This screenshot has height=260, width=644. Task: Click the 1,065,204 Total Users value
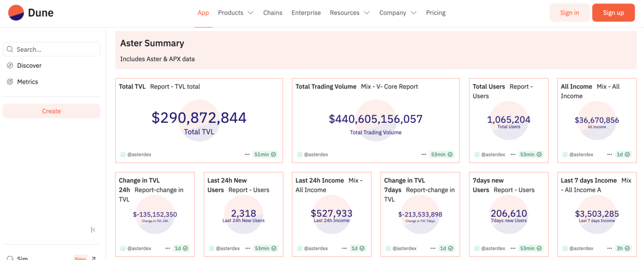pyautogui.click(x=508, y=120)
